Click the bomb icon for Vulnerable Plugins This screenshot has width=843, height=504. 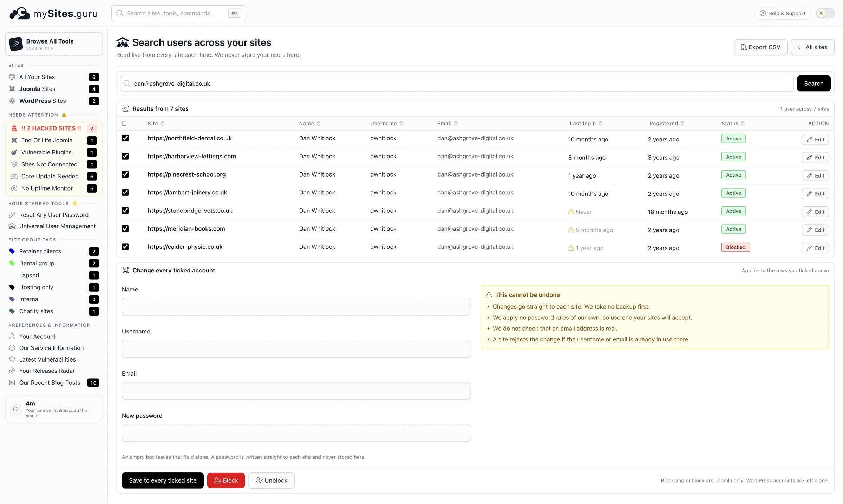point(14,152)
